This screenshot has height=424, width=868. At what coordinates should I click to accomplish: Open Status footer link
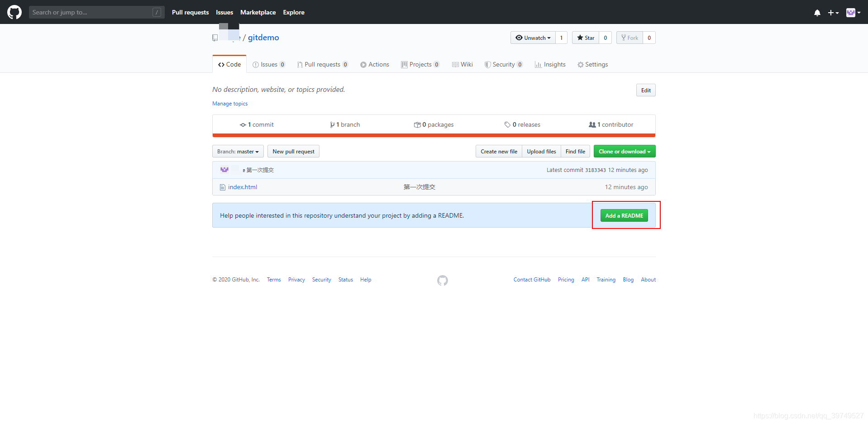point(345,280)
